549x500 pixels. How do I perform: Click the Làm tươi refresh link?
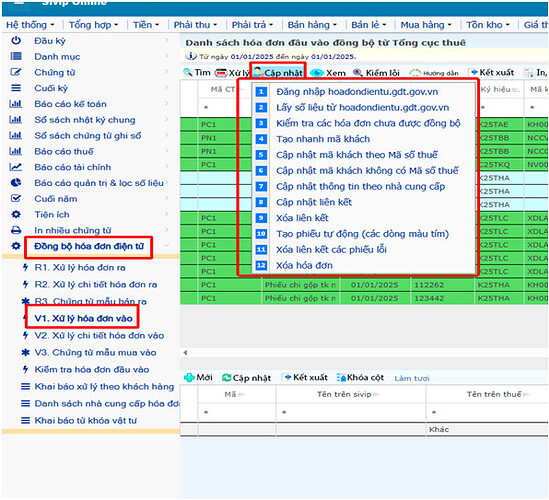(x=411, y=379)
